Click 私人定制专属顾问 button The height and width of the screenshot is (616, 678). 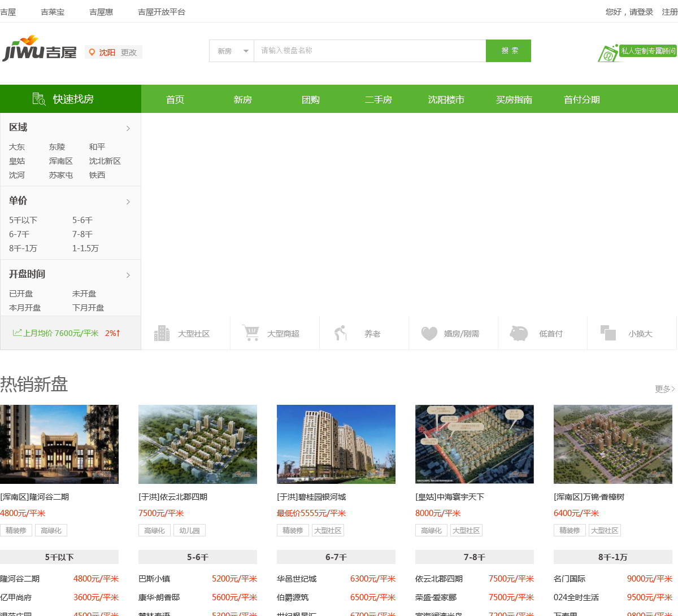tap(648, 51)
